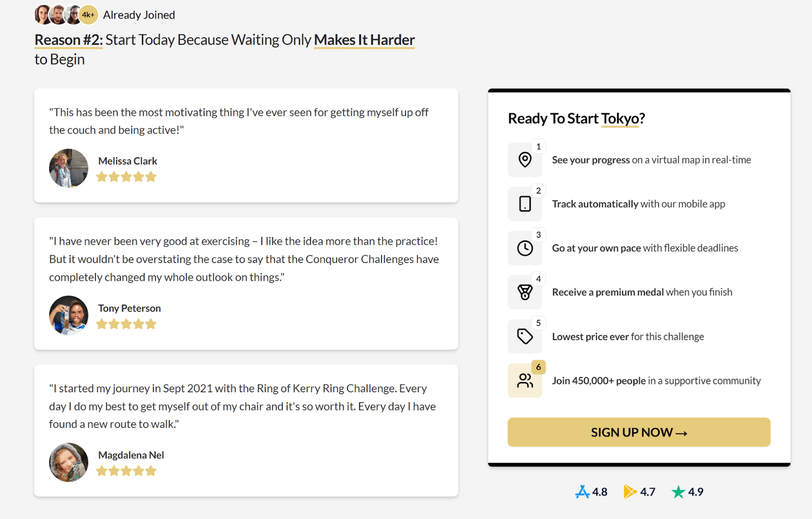Click the App Store 4.8 rating icon
812x519 pixels.
click(582, 492)
